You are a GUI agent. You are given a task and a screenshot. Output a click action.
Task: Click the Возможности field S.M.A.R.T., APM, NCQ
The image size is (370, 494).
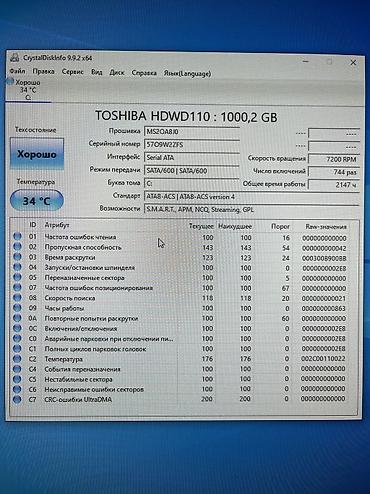click(252, 210)
